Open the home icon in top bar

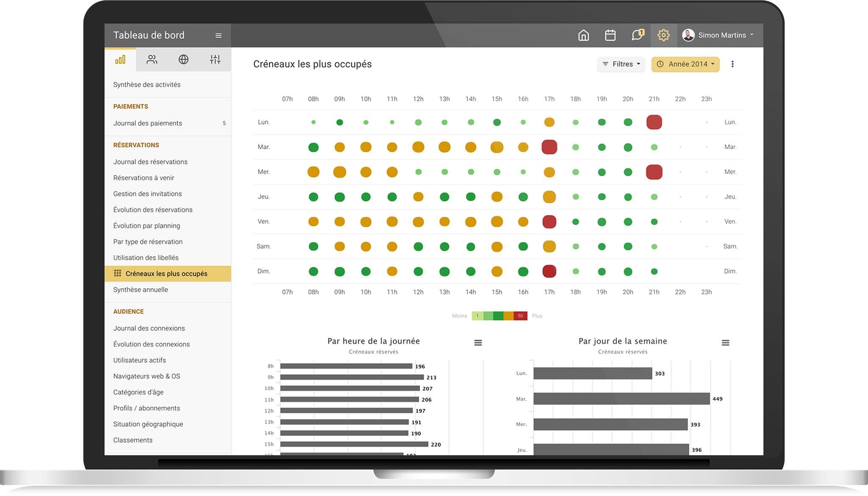(x=584, y=35)
